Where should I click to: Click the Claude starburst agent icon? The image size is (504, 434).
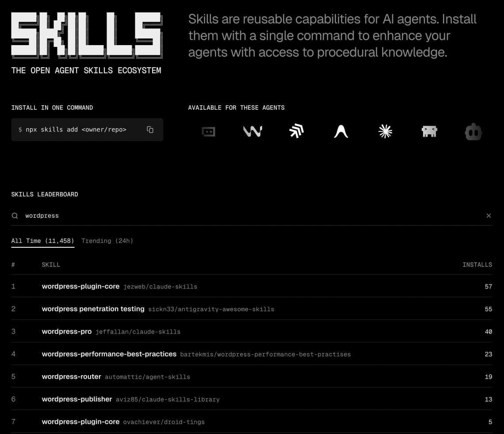click(385, 131)
